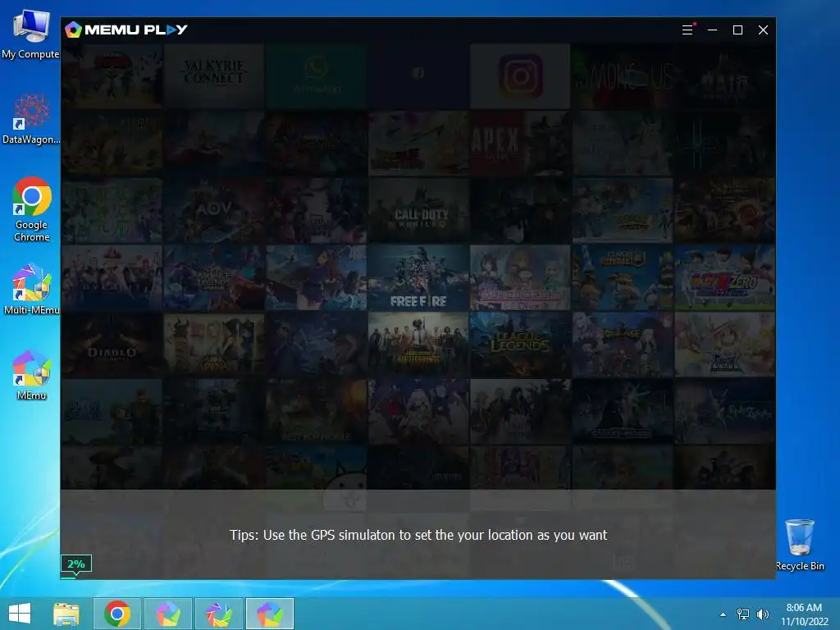Click the Clash Royale tile
840x630 pixels.
[x=623, y=277]
